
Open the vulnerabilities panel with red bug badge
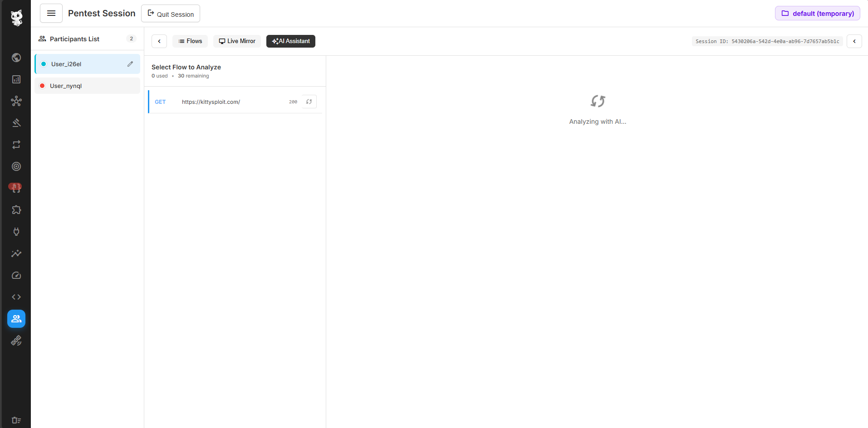pyautogui.click(x=16, y=188)
